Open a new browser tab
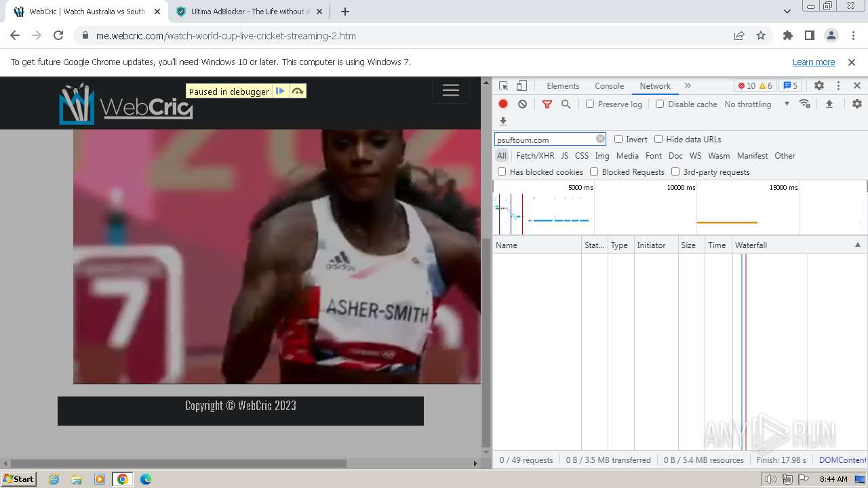The width and height of the screenshot is (868, 488). click(344, 12)
